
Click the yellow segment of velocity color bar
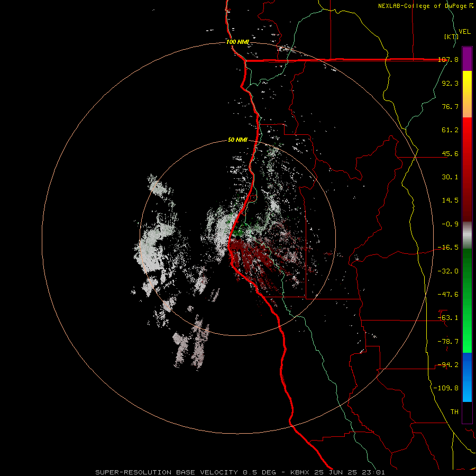coord(467,94)
